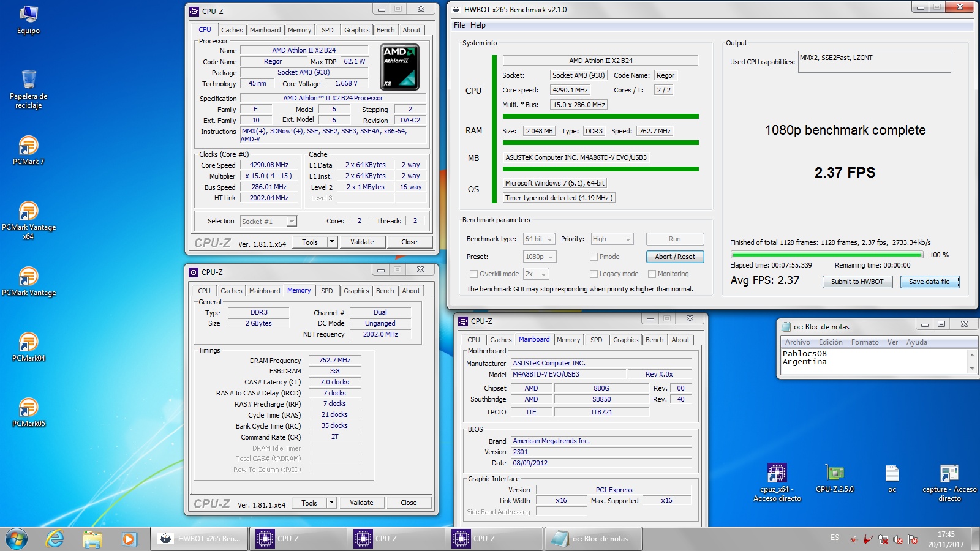
Task: Switch to HWBOT x265 taskbar button
Action: [199, 539]
